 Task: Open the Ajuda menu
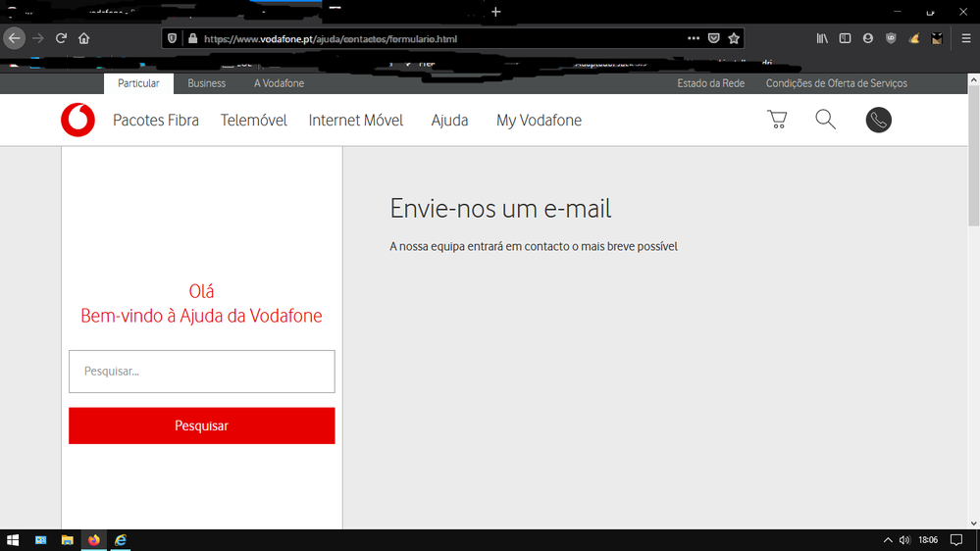pyautogui.click(x=449, y=121)
